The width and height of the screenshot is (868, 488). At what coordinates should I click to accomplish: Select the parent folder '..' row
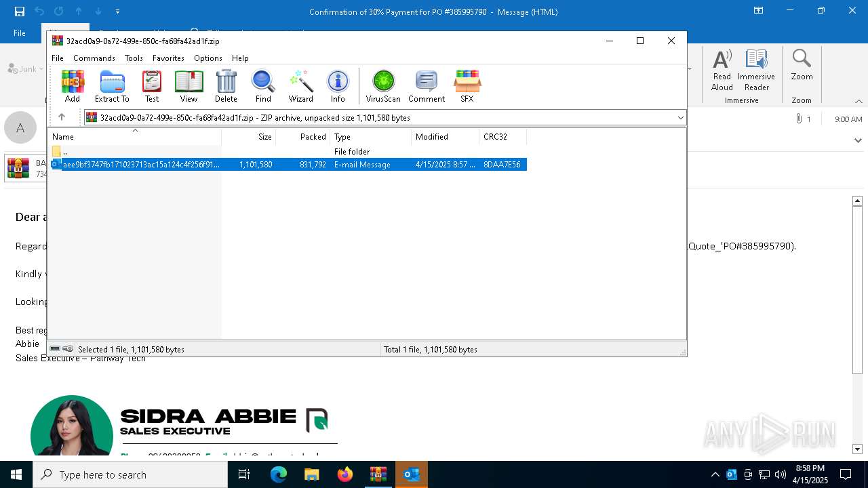pos(288,151)
